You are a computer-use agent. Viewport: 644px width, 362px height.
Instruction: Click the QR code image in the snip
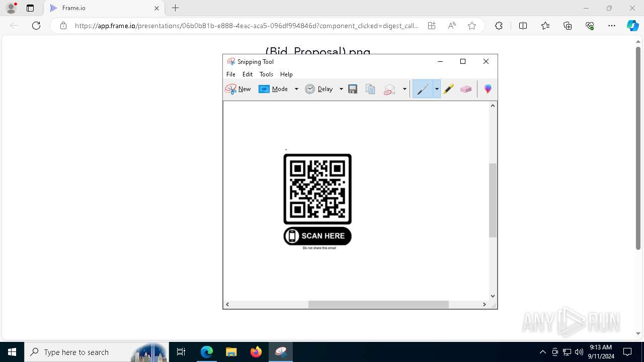click(x=317, y=189)
